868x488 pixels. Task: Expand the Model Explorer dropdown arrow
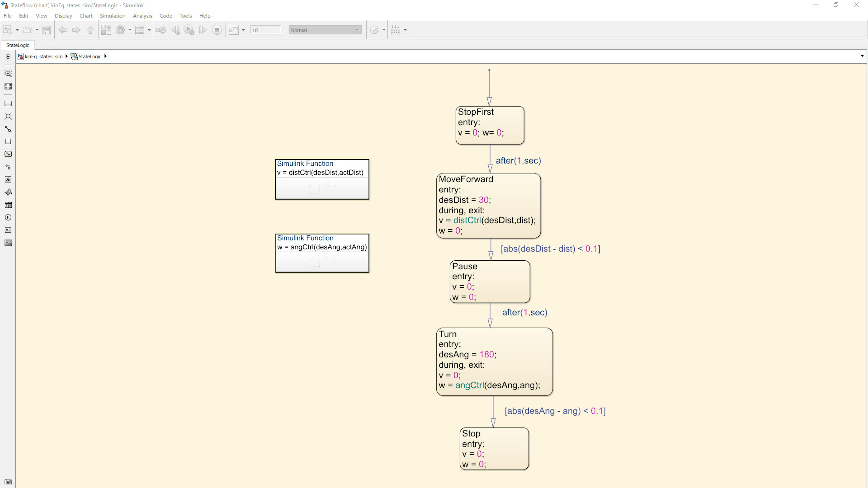(149, 30)
